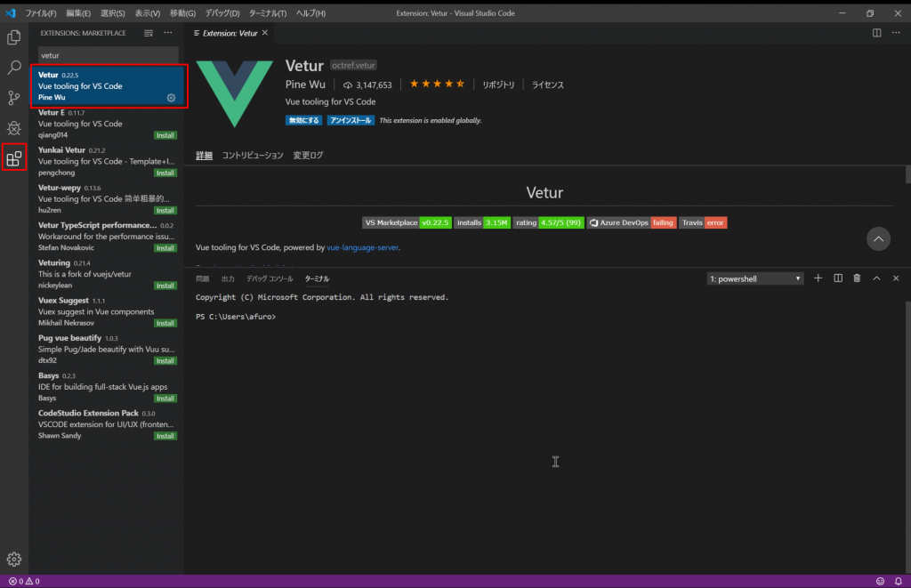Close the terminal panel
The height and width of the screenshot is (588, 911).
coord(896,278)
